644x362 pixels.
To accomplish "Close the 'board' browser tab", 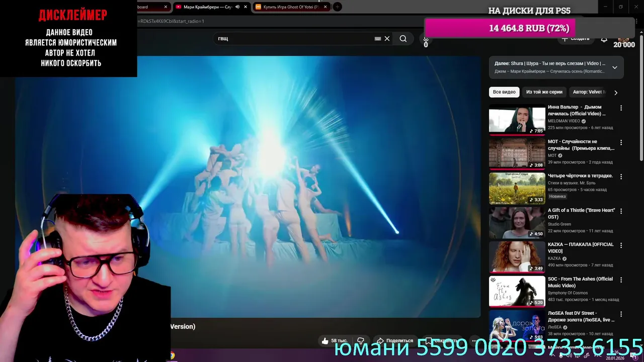I will [x=166, y=7].
